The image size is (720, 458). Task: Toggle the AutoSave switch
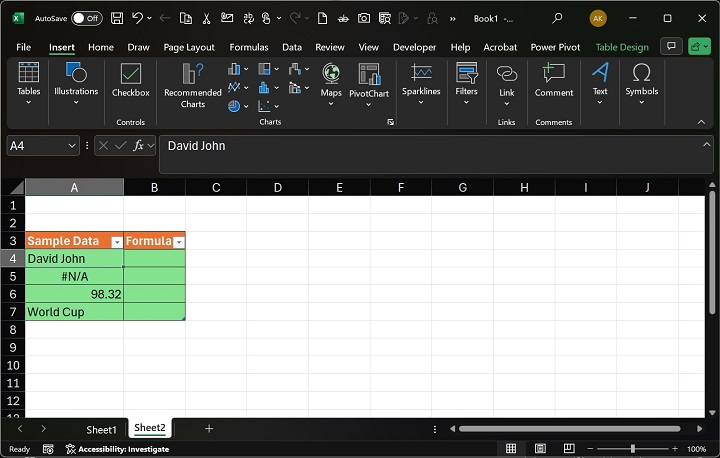87,18
